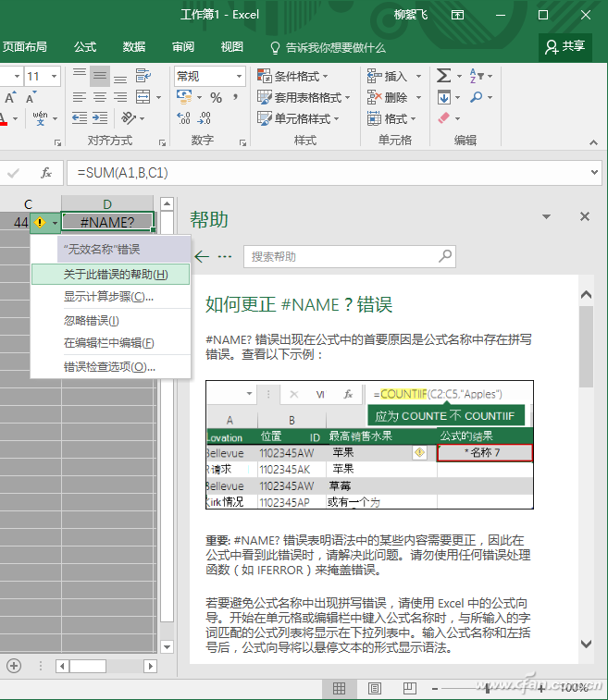The image size is (608, 700).
Task: Click the Clear eraser icon
Action: [x=443, y=118]
